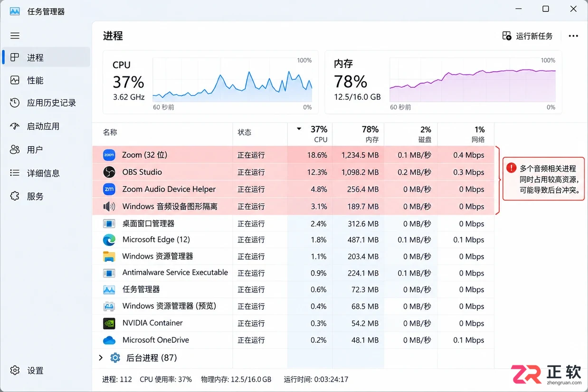Image resolution: width=588 pixels, height=392 pixels.
Task: Open the three-dots more options menu
Action: (x=573, y=36)
